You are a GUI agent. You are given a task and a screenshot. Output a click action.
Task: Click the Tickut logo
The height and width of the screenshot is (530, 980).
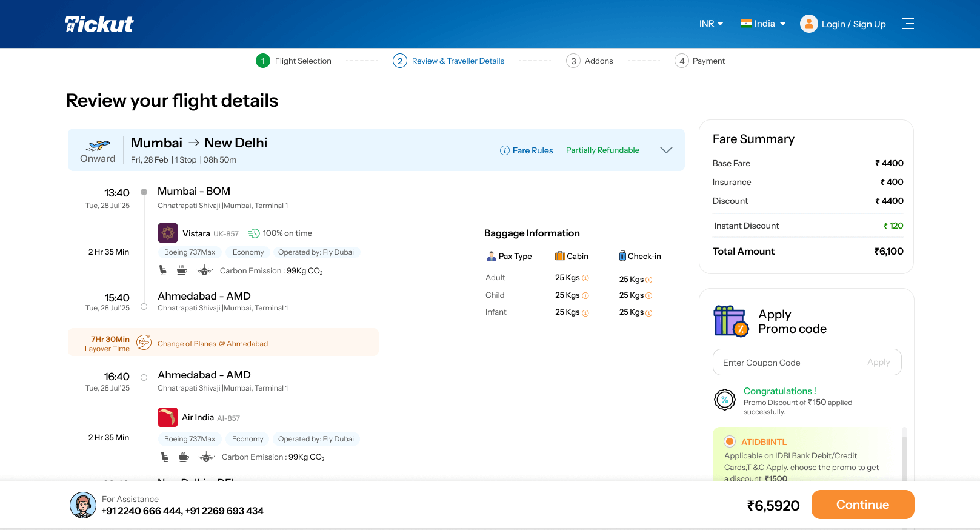point(99,24)
